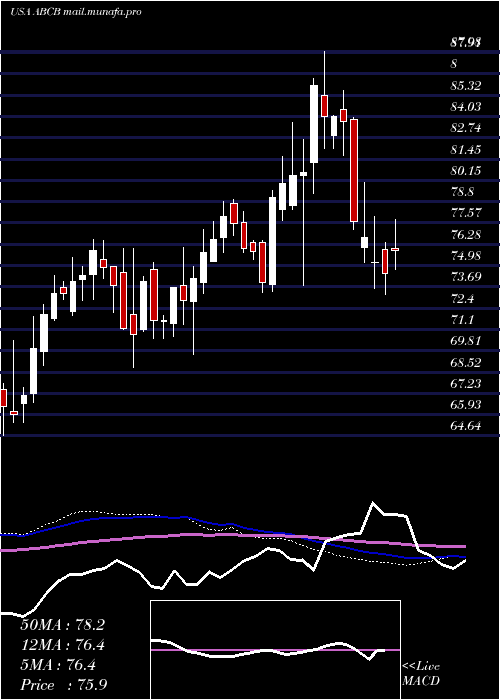Click the 80.15 price axis label

(x=466, y=171)
